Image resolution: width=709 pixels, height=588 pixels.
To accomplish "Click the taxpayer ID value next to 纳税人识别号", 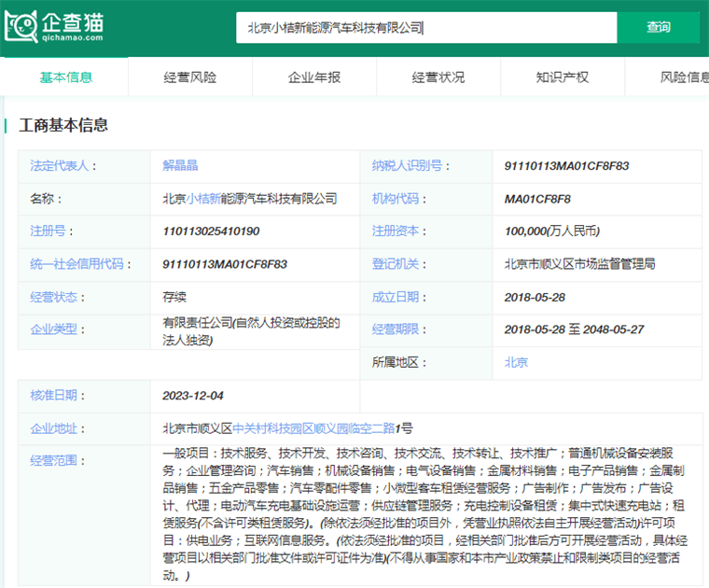I will pyautogui.click(x=566, y=166).
